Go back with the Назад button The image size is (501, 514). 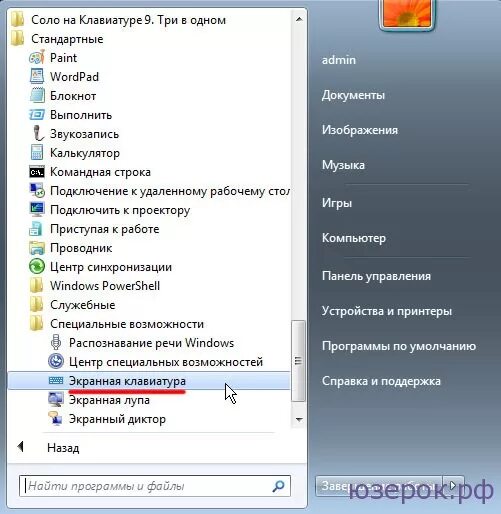coord(63,448)
